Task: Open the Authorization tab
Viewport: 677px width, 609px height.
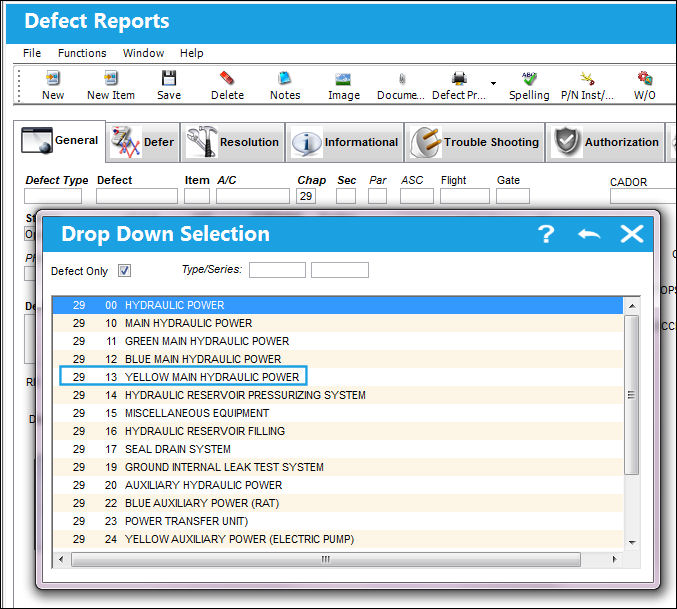Action: (x=605, y=142)
